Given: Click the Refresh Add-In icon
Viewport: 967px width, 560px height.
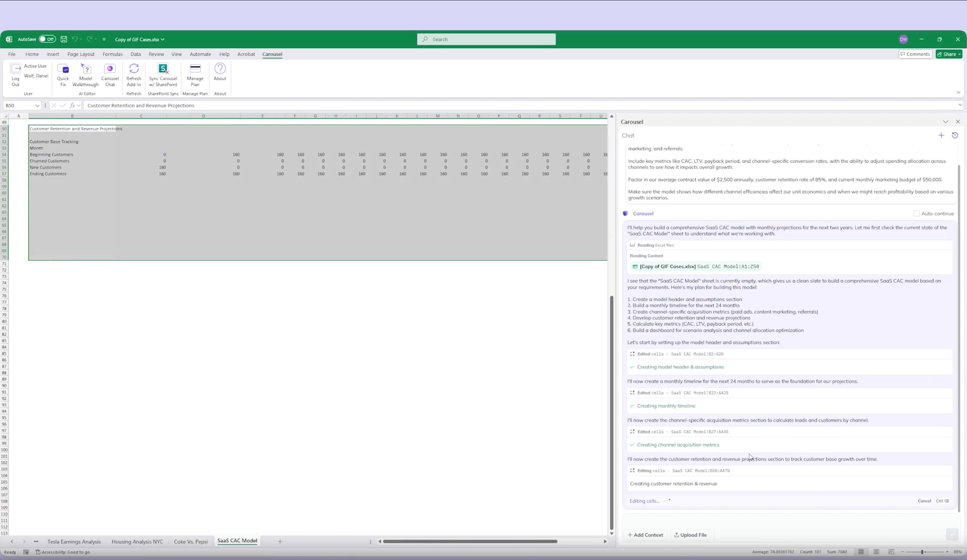Looking at the screenshot, I should pyautogui.click(x=134, y=69).
